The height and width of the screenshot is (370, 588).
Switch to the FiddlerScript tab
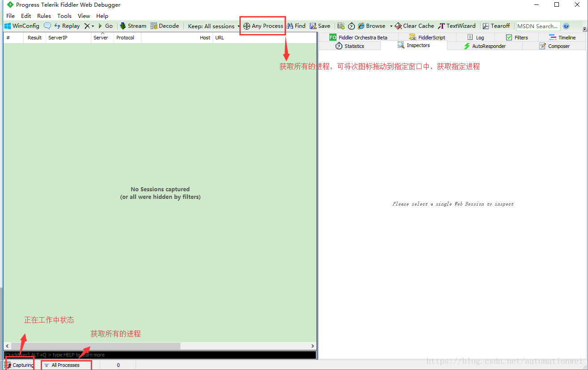click(x=427, y=38)
